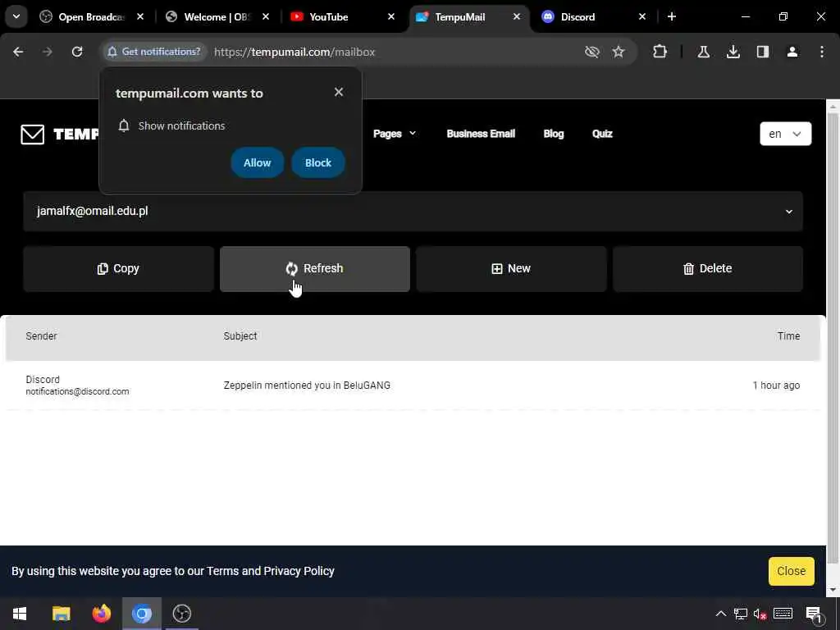Copy the temporary email address
This screenshot has width=840, height=630.
(118, 269)
